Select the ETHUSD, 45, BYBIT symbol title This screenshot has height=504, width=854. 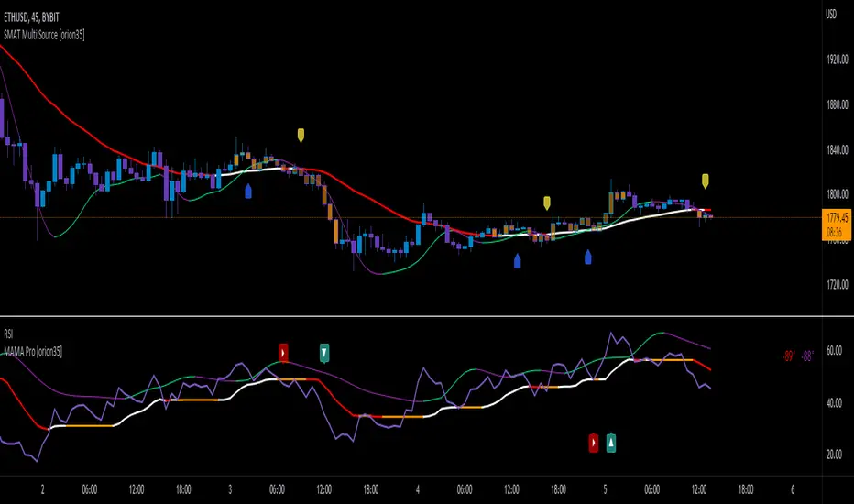point(31,18)
